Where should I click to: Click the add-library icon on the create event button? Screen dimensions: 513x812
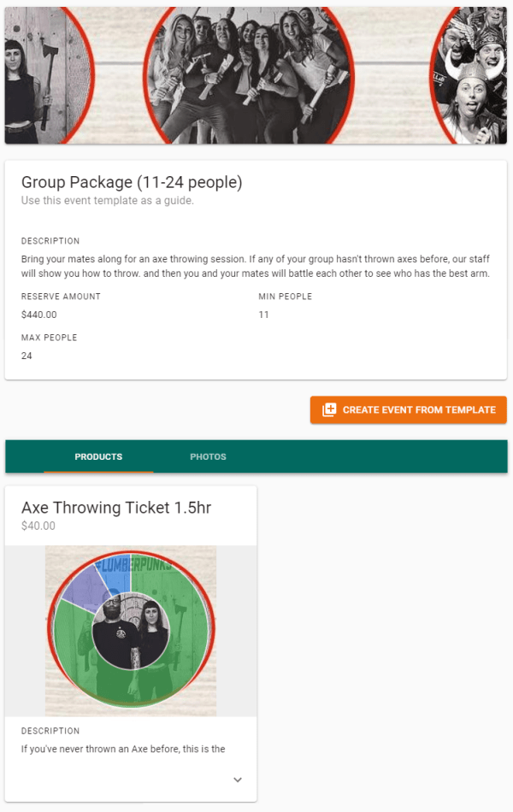(329, 410)
